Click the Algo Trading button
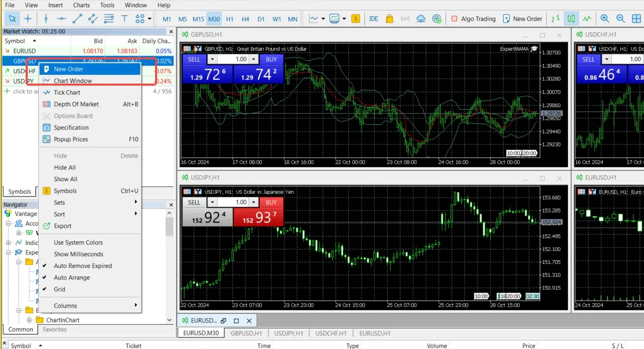Screen dimensions: 644x349 473,19
